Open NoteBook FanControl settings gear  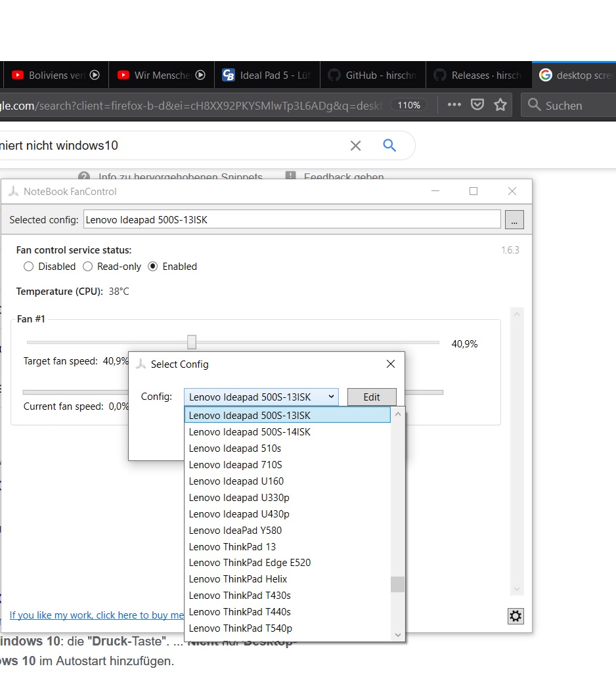coord(516,616)
